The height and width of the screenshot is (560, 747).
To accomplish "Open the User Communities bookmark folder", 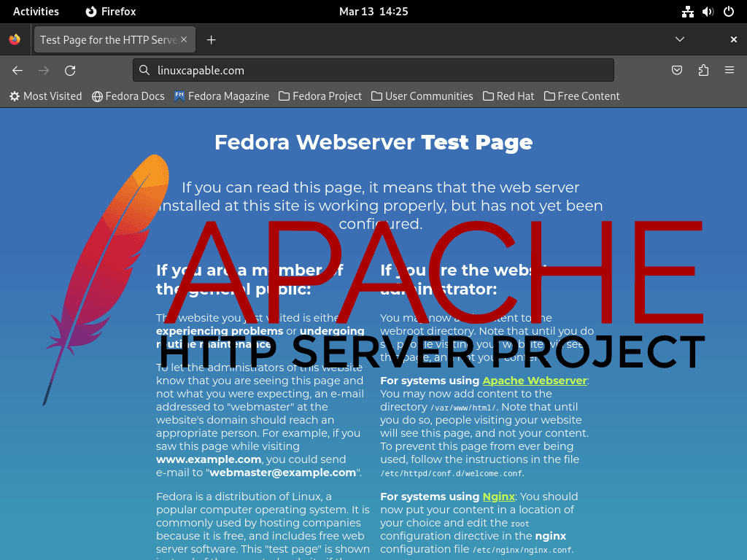I will (422, 96).
